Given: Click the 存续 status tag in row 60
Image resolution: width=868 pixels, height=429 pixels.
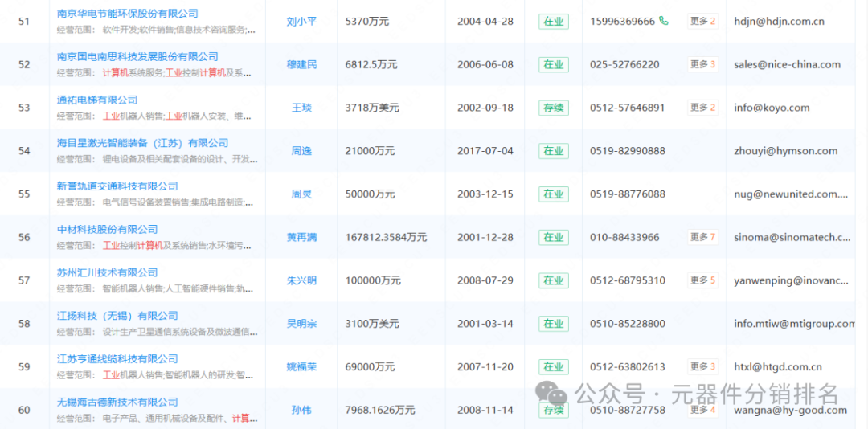Looking at the screenshot, I should click(x=554, y=411).
